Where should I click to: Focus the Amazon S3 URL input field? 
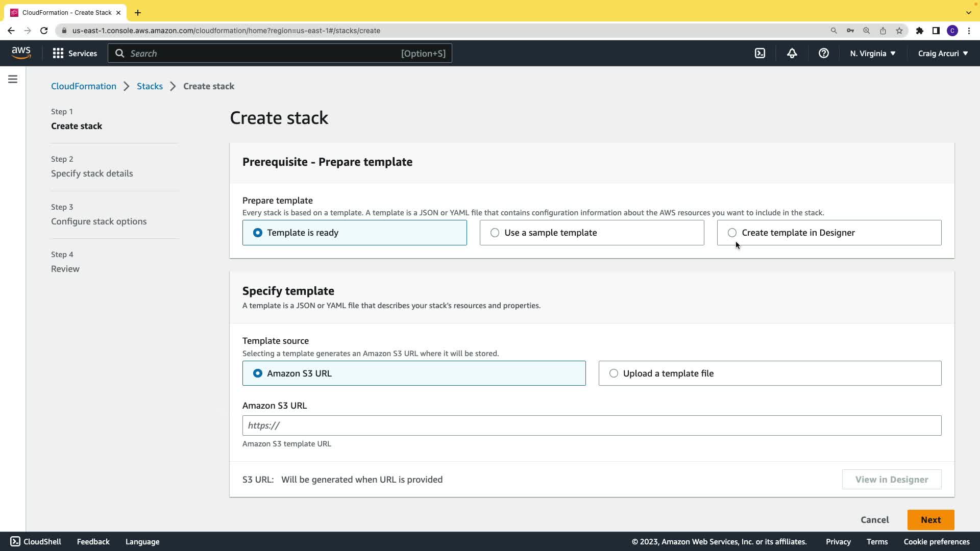[x=592, y=425]
